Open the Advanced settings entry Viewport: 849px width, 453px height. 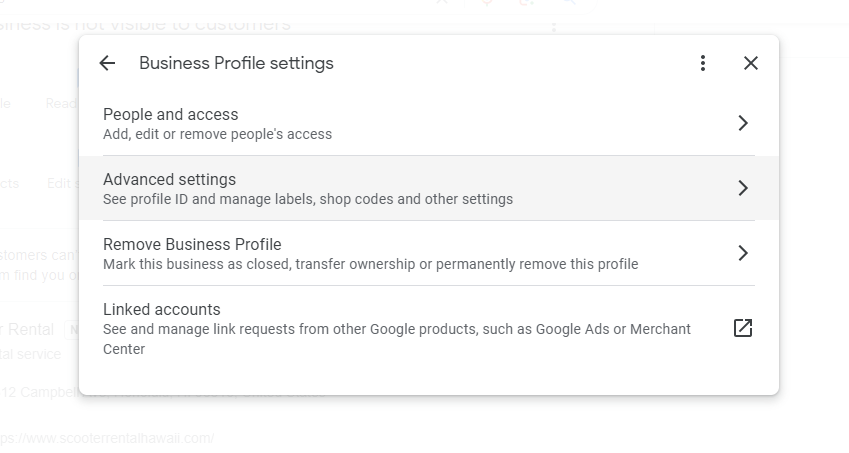429,188
